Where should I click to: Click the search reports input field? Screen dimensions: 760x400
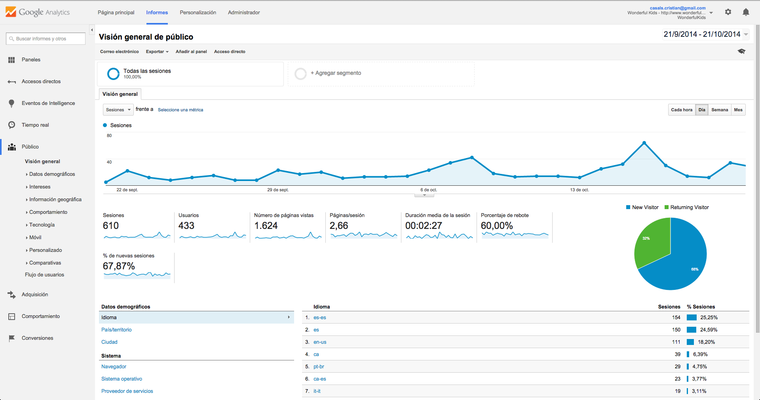46,38
